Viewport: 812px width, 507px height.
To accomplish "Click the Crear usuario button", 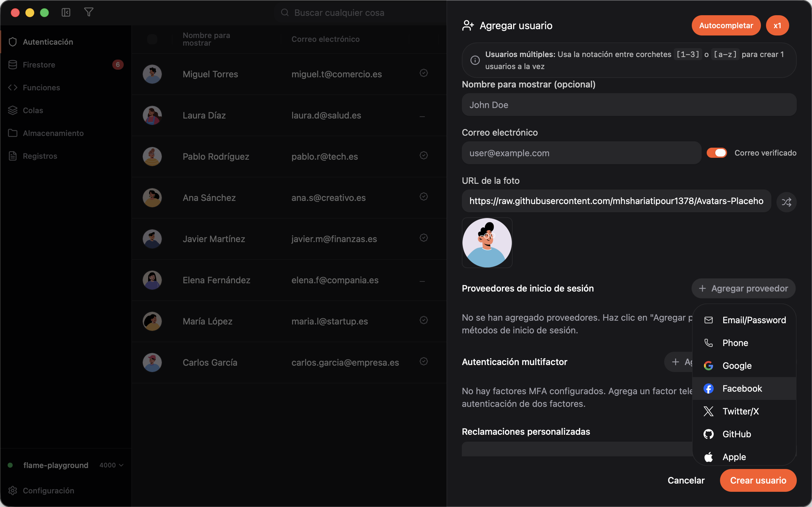I will click(x=758, y=480).
